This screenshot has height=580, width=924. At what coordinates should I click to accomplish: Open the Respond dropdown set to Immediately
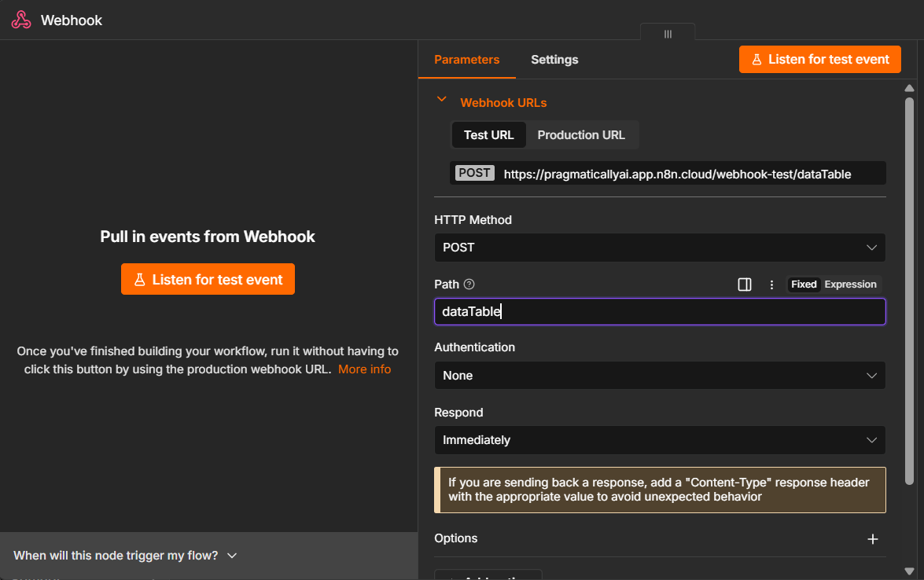tap(660, 440)
